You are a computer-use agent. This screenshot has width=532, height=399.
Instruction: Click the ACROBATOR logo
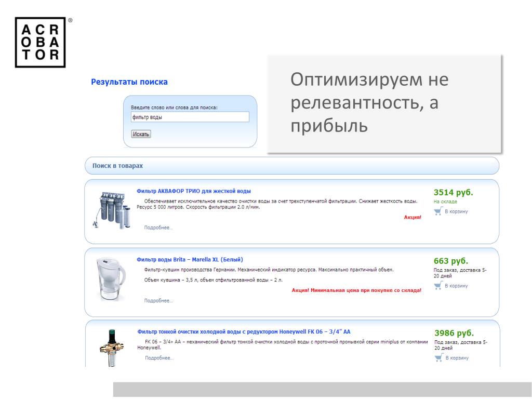tap(41, 43)
